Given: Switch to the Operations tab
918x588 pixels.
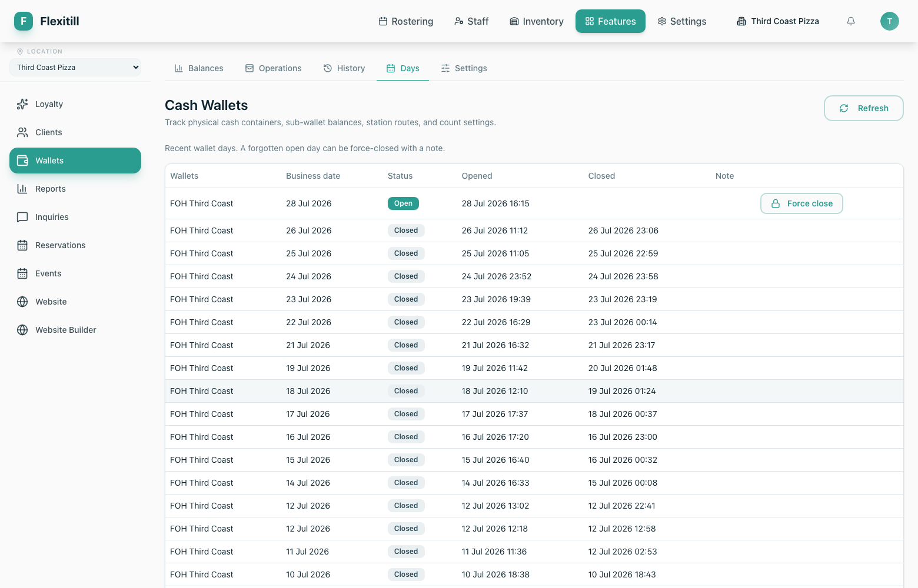Looking at the screenshot, I should click(x=273, y=68).
